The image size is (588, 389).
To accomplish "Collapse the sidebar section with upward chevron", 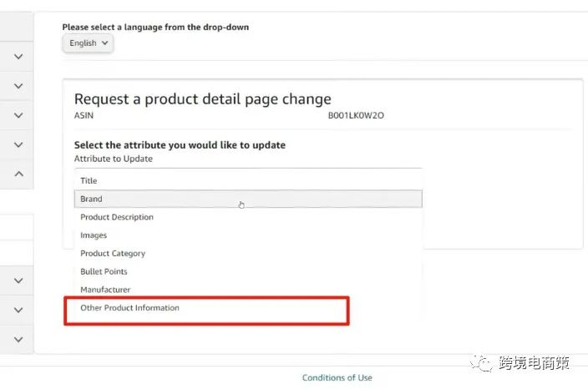I will tap(18, 174).
